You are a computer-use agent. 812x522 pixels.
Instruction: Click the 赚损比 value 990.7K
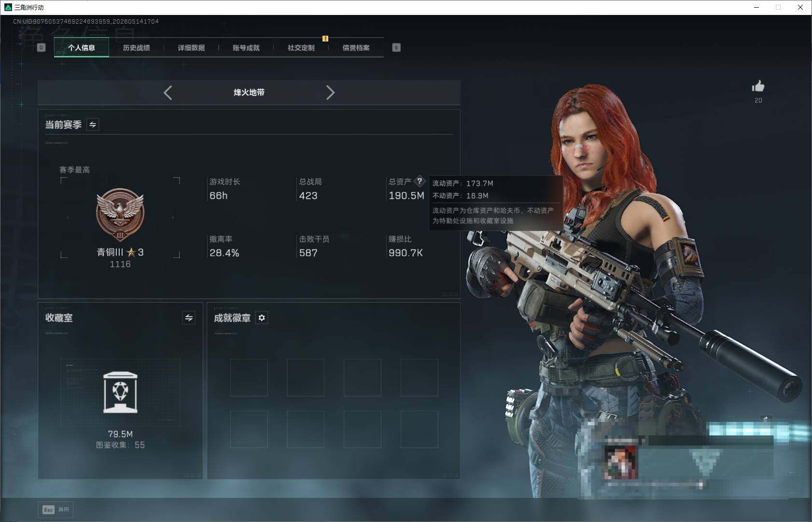[x=406, y=253]
